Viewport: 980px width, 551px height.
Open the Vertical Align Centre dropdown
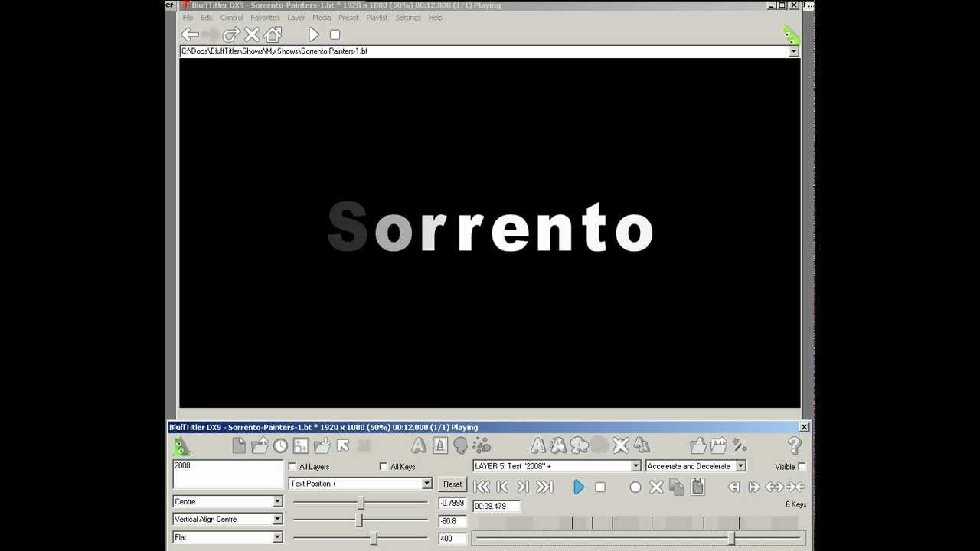(277, 520)
